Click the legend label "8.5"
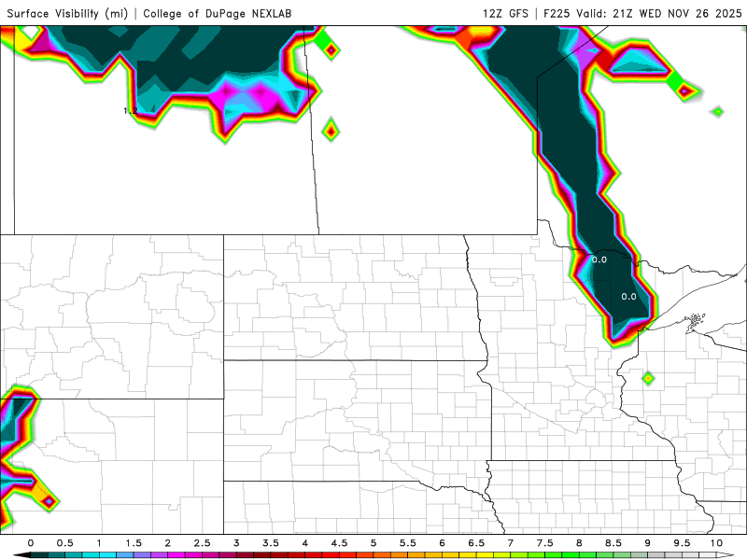Viewport: 747px width, 560px height. (613, 543)
